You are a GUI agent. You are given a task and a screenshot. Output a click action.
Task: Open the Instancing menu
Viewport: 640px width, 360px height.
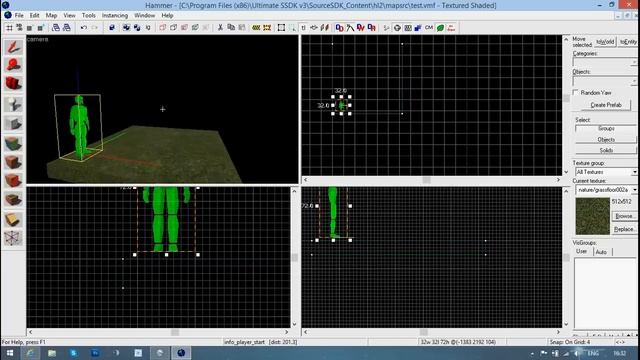click(115, 15)
